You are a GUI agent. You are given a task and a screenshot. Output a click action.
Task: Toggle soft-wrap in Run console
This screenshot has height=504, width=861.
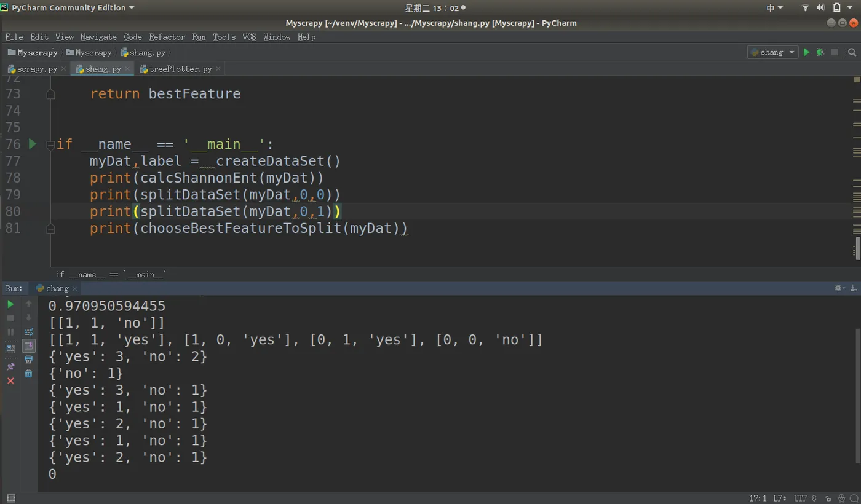tap(28, 332)
